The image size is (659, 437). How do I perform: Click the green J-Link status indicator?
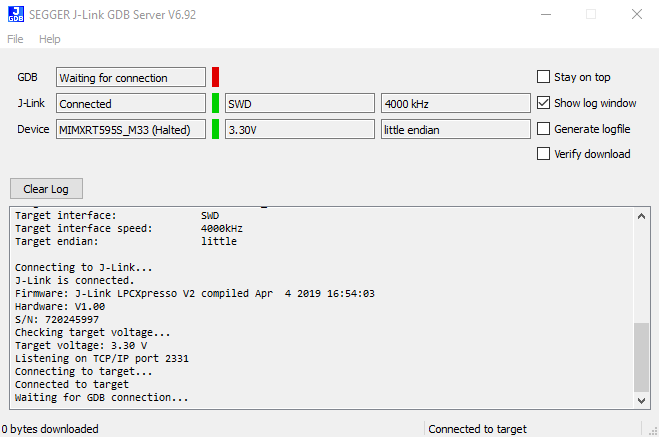(215, 103)
